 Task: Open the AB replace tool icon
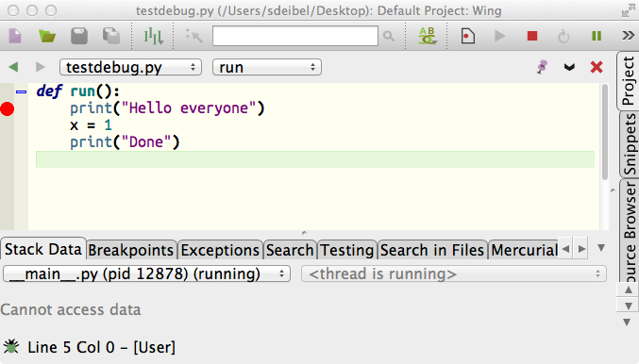tap(427, 36)
